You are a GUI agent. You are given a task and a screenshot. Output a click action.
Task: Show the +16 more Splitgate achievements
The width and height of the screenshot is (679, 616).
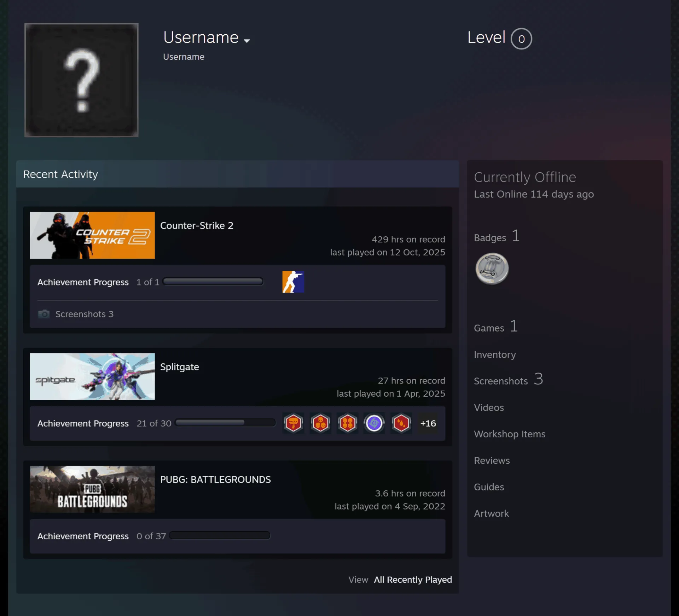point(428,424)
